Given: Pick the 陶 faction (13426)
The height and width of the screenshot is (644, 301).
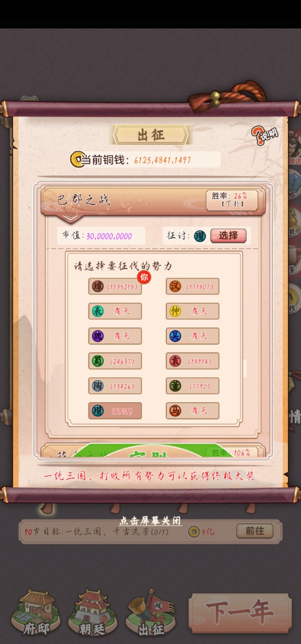Looking at the screenshot, I should coord(115,386).
